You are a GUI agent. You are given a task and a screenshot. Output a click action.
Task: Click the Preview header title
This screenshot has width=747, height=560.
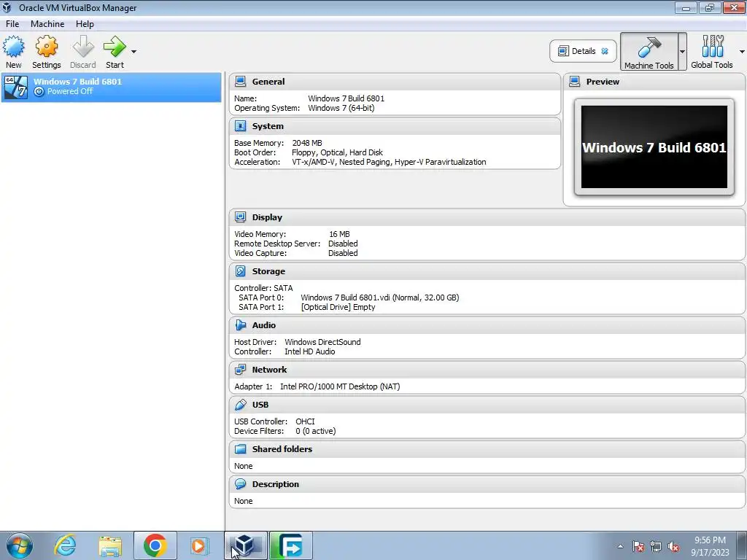603,82
